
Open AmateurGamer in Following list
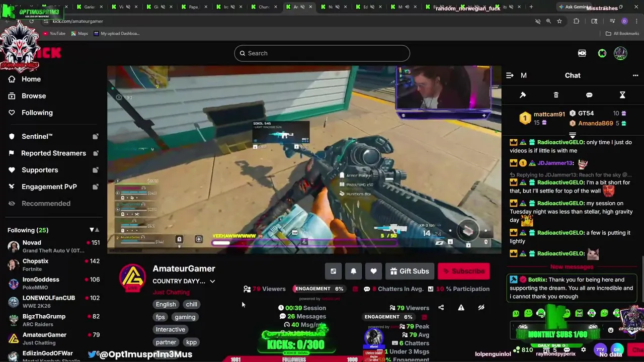coord(53,338)
